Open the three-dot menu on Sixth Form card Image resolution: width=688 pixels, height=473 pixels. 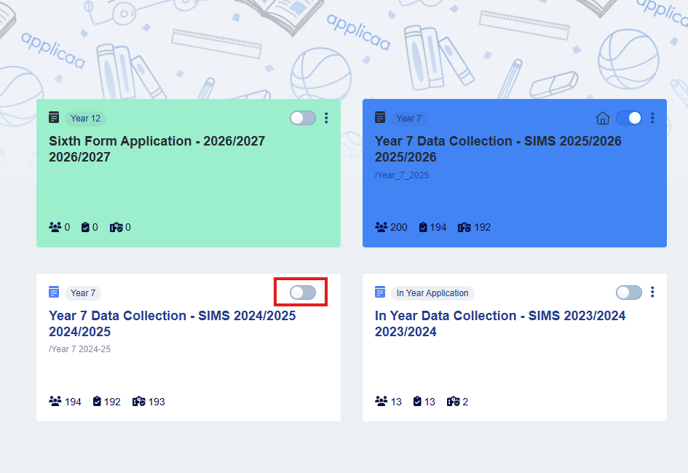click(x=326, y=118)
